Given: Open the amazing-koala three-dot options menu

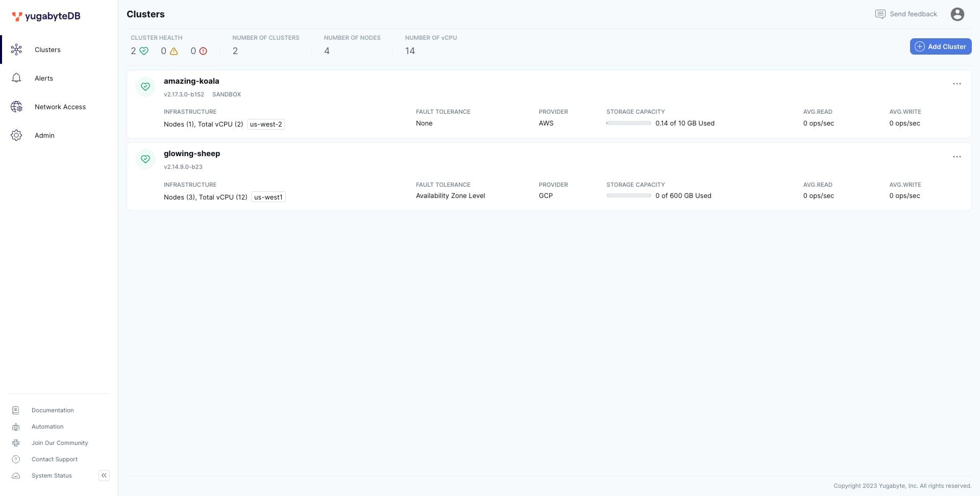Looking at the screenshot, I should 957,84.
